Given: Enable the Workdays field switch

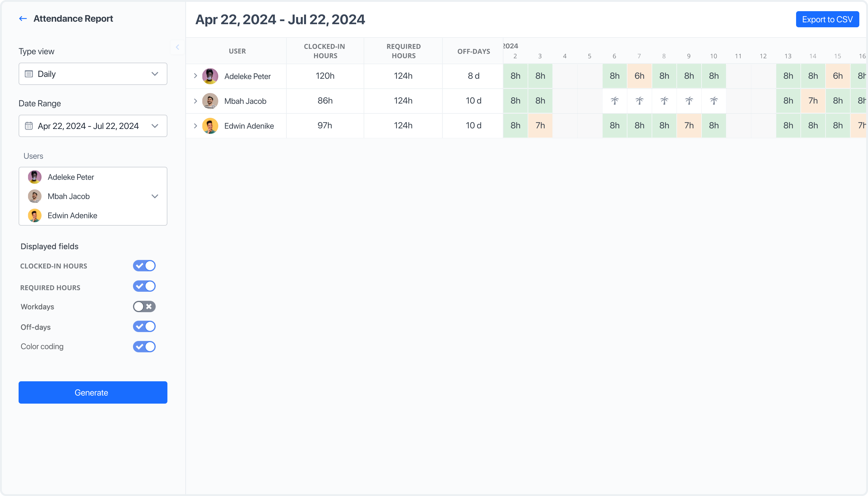Looking at the screenshot, I should 144,307.
